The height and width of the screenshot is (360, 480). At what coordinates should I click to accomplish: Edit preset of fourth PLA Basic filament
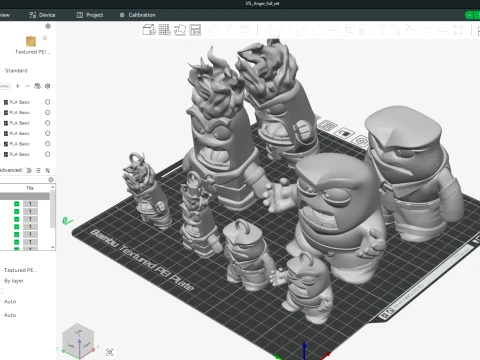click(x=48, y=133)
